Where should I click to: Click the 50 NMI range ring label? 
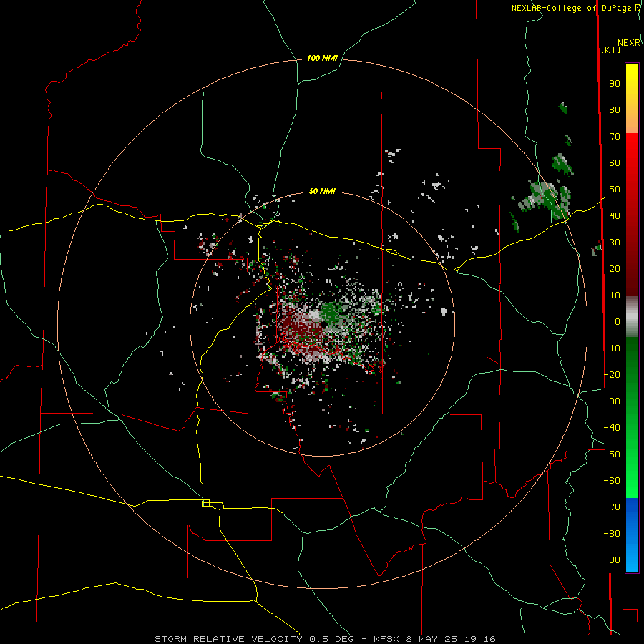pyautogui.click(x=322, y=191)
